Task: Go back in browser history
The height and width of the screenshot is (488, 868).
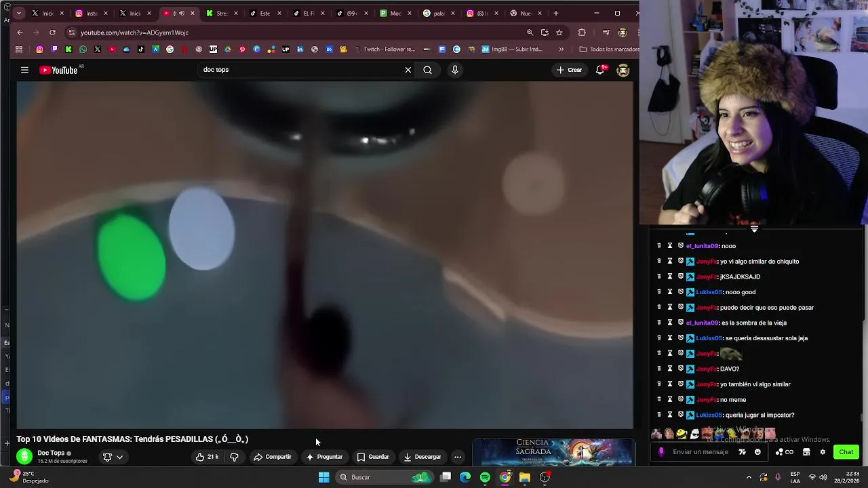Action: (20, 33)
